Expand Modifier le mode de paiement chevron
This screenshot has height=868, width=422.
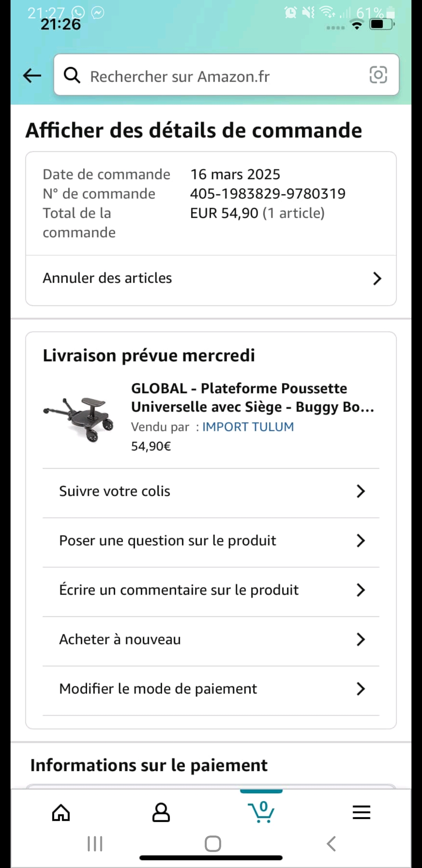coord(360,689)
